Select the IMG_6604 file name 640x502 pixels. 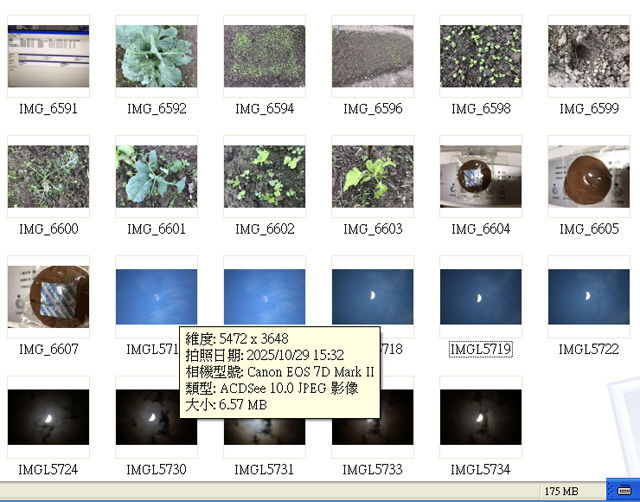480,229
